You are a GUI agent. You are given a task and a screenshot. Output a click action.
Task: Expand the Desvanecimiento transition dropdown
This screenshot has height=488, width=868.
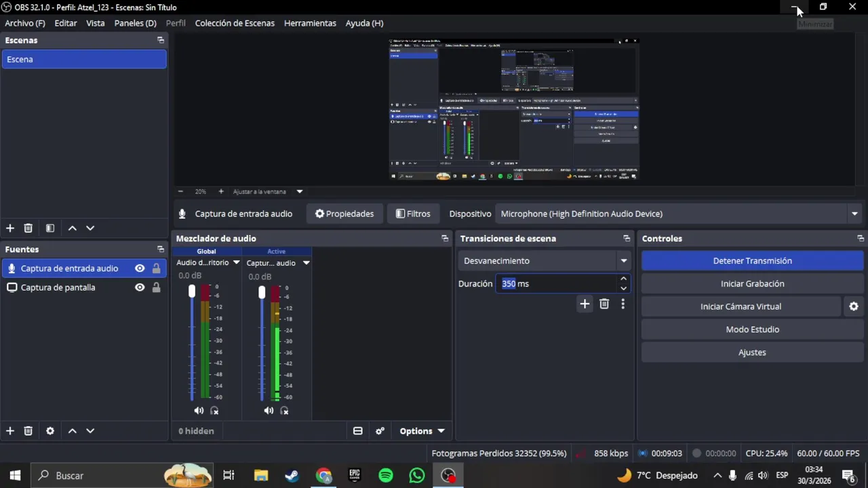[x=624, y=261]
